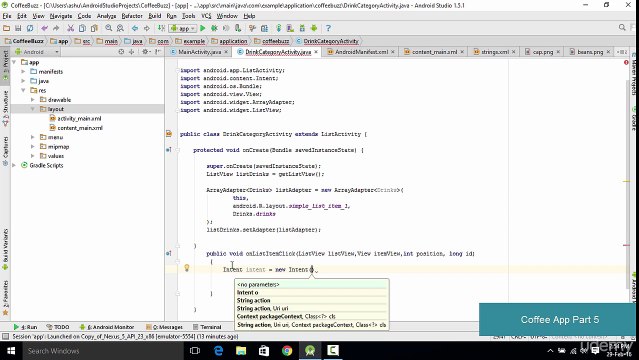Expand the java folder in tree
The image size is (639, 360).
pos(23,81)
